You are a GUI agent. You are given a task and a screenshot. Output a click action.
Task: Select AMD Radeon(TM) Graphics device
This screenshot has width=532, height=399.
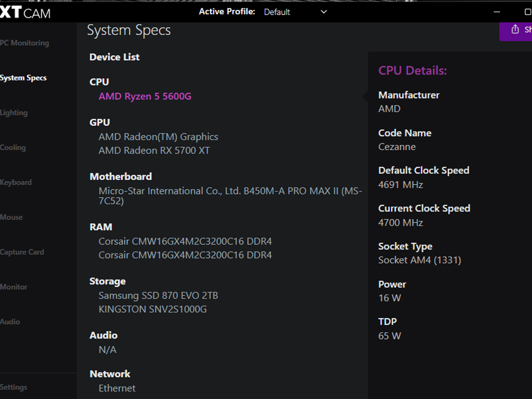tap(158, 137)
